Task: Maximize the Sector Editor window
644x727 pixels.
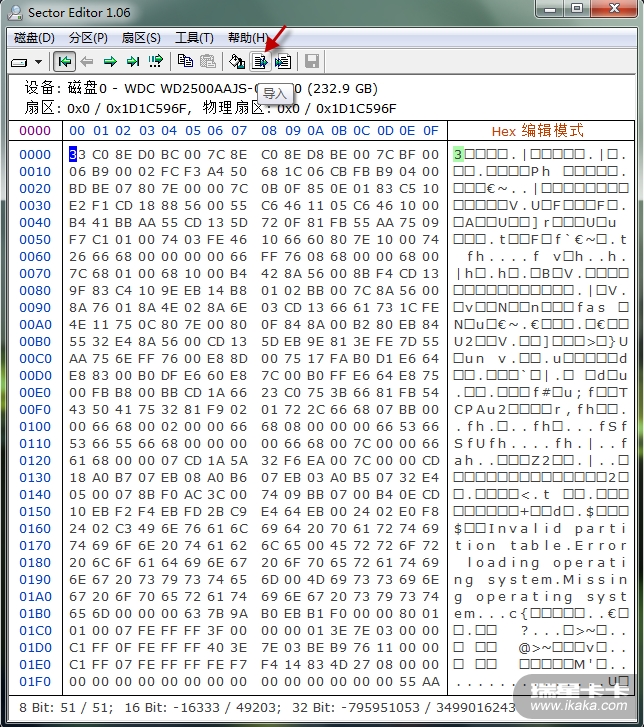Action: 577,8
